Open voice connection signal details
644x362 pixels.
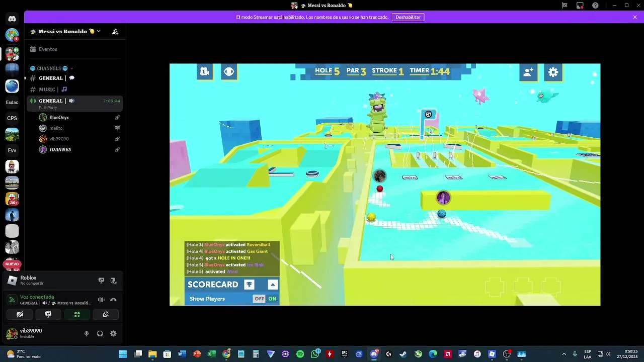pos(12,300)
